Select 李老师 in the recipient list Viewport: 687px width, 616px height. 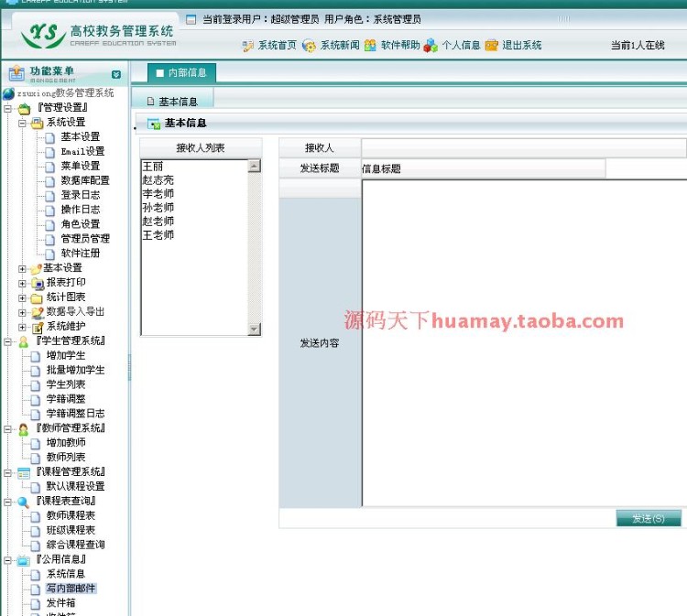pyautogui.click(x=158, y=193)
